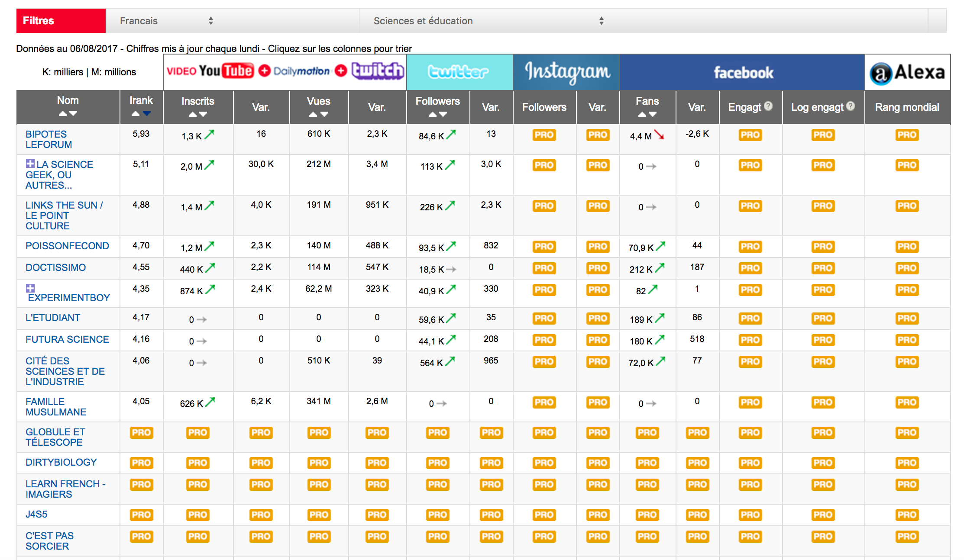Sort by Twitter Followers column arrows
This screenshot has width=964, height=560.
(x=438, y=114)
